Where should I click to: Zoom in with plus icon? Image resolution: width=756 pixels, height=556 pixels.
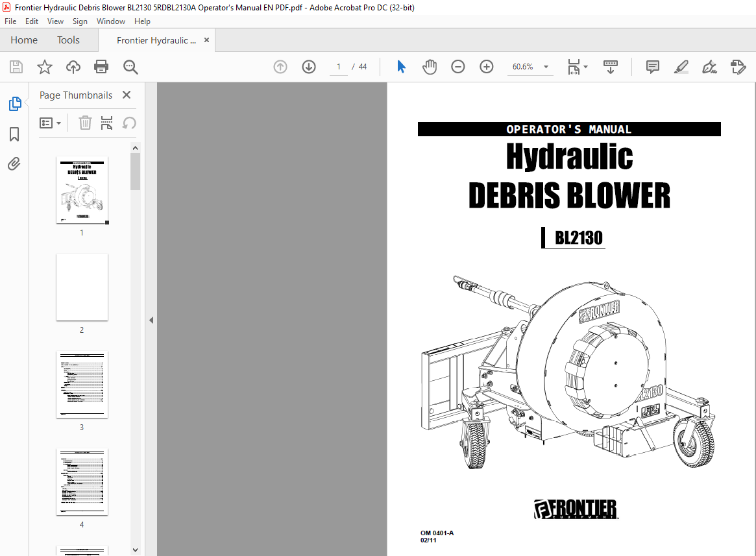coord(487,67)
